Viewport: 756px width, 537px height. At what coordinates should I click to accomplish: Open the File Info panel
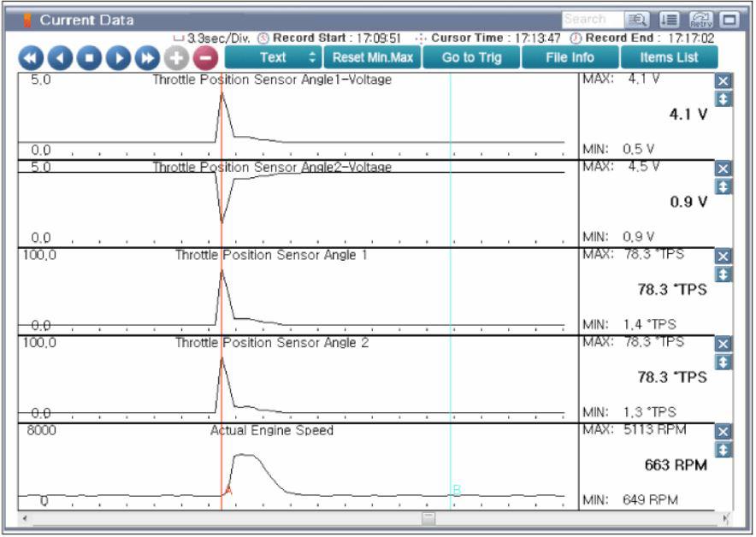570,57
